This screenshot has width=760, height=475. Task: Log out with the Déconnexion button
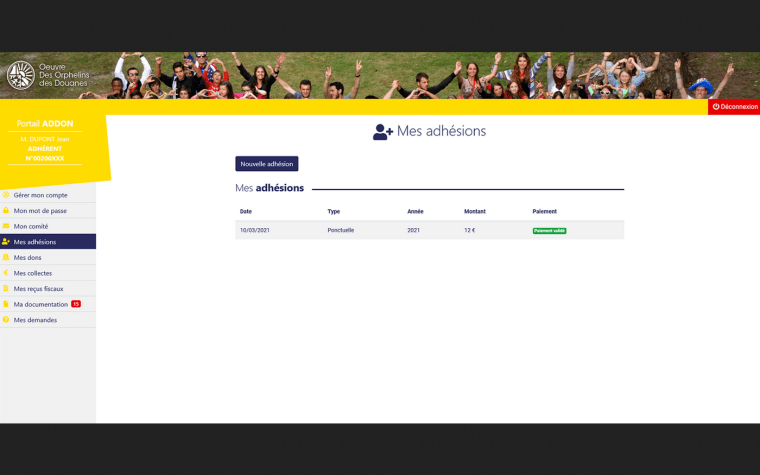pyautogui.click(x=734, y=107)
